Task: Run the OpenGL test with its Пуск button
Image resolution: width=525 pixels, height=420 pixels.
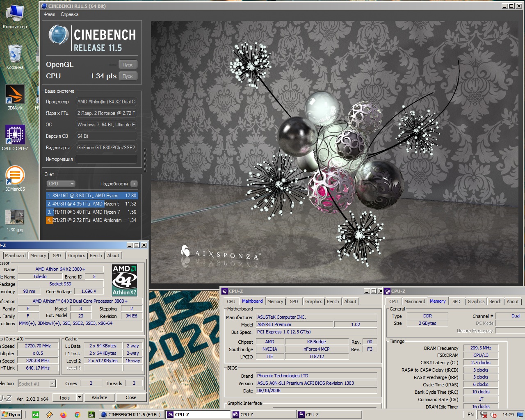Action: 128,65
